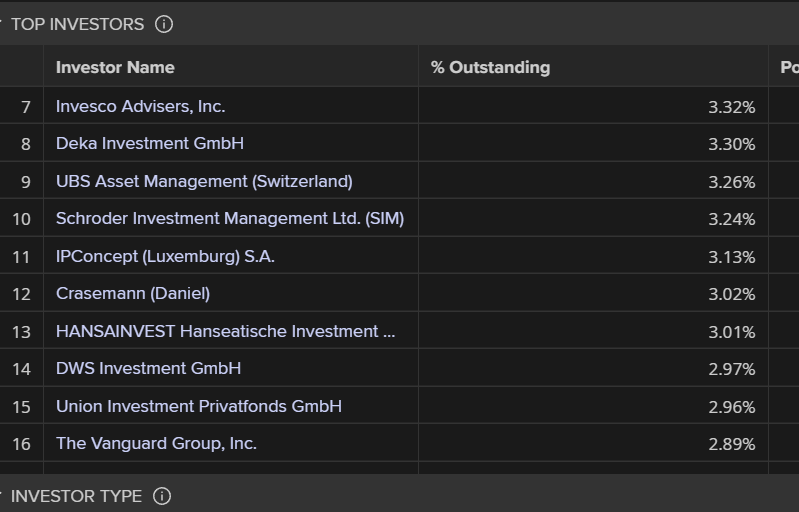Select the 3.26% outstanding value

click(732, 182)
